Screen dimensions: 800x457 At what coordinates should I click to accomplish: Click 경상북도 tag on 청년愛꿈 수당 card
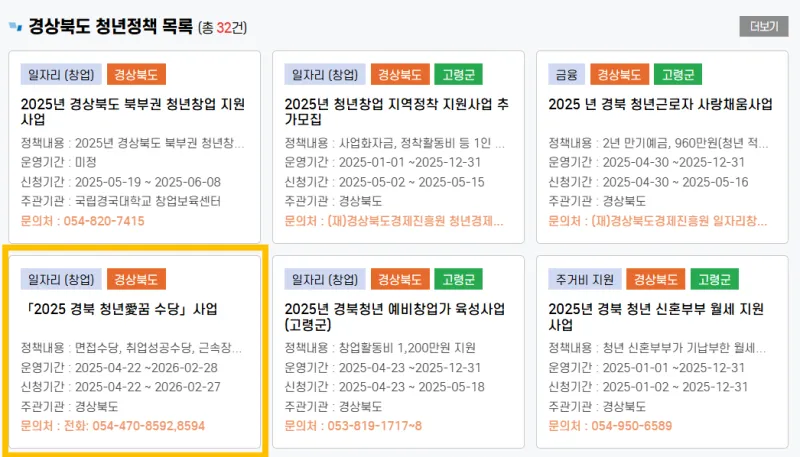[x=136, y=279]
